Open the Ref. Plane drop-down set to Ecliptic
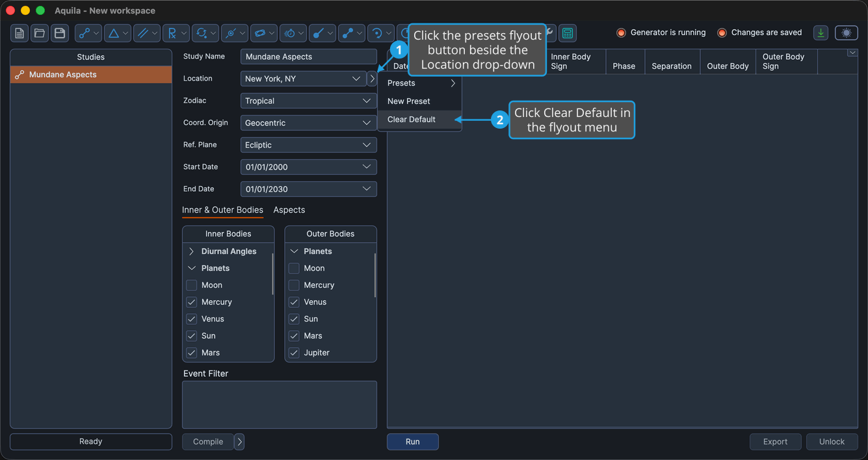The width and height of the screenshot is (868, 460). (x=308, y=145)
